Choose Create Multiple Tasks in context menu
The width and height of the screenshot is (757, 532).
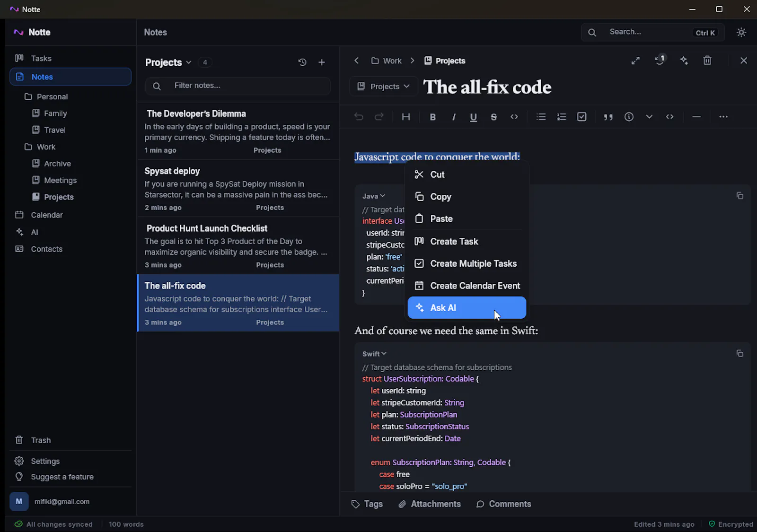[x=467, y=263]
